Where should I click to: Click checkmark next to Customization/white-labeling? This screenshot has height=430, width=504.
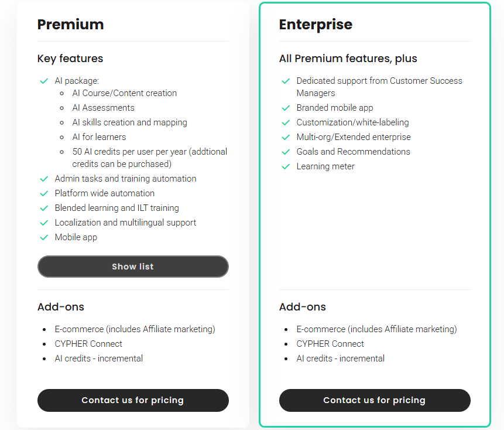coord(286,122)
